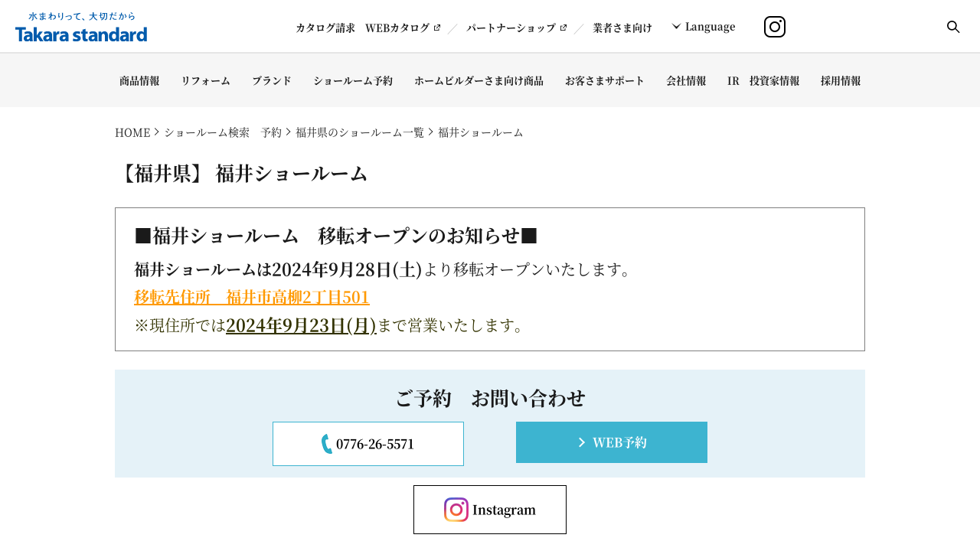Screen dimensions: 980x551
Task: Open Instagram icon in the header
Action: pyautogui.click(x=774, y=27)
